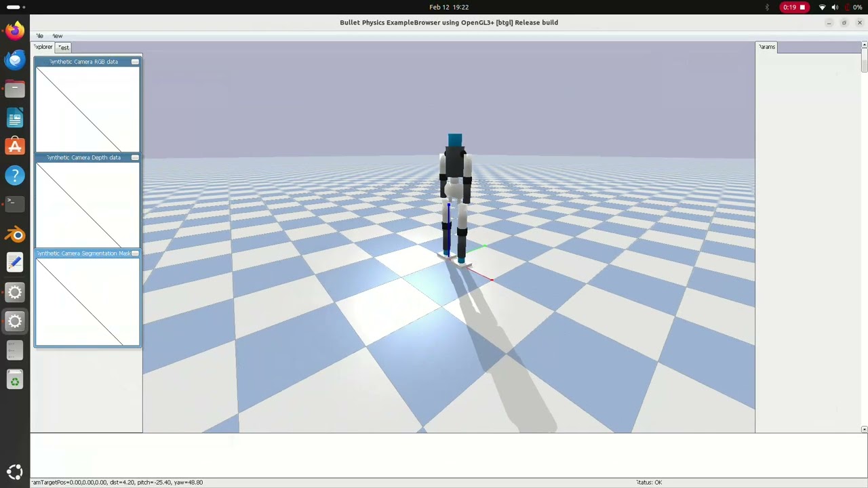This screenshot has width=868, height=488.
Task: Open the Wi-Fi network indicator
Action: (x=822, y=7)
